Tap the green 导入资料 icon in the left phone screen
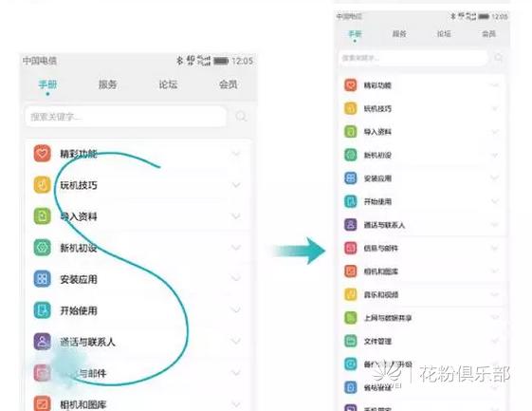The width and height of the screenshot is (532, 411). click(42, 216)
